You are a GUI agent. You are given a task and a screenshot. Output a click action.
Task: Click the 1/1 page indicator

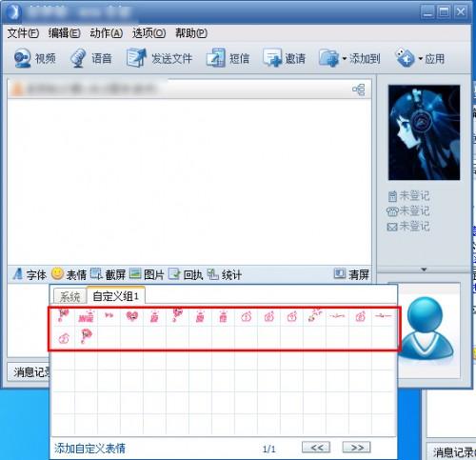click(269, 449)
